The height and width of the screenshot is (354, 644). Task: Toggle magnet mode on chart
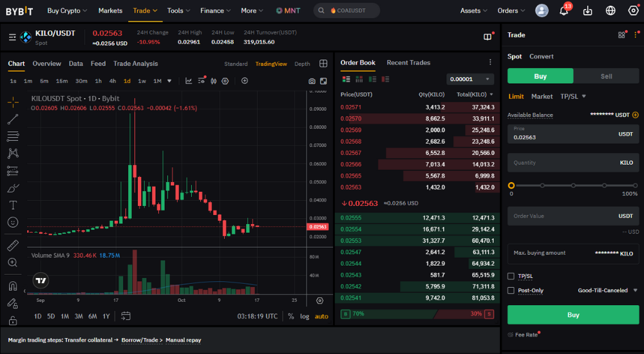tap(13, 286)
